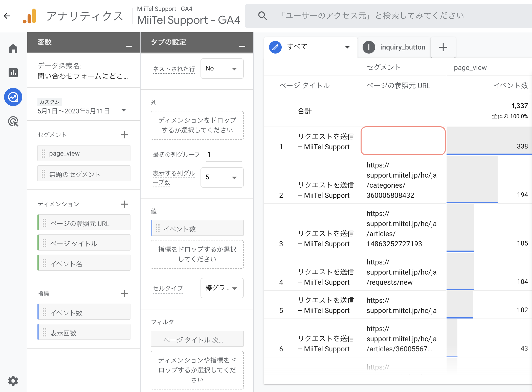The height and width of the screenshot is (392, 532).
Task: Click the Google Analytics logo
Action: coord(30,16)
